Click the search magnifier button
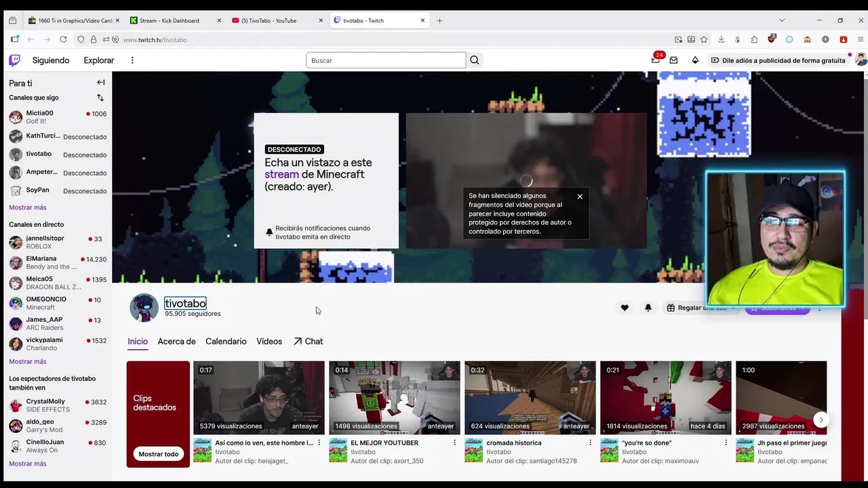This screenshot has height=488, width=868. click(x=475, y=60)
